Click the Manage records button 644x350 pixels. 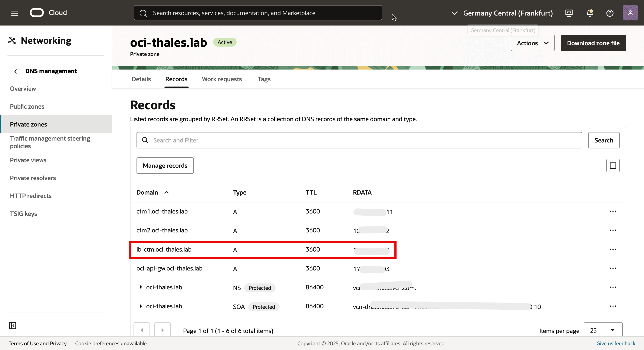(165, 165)
